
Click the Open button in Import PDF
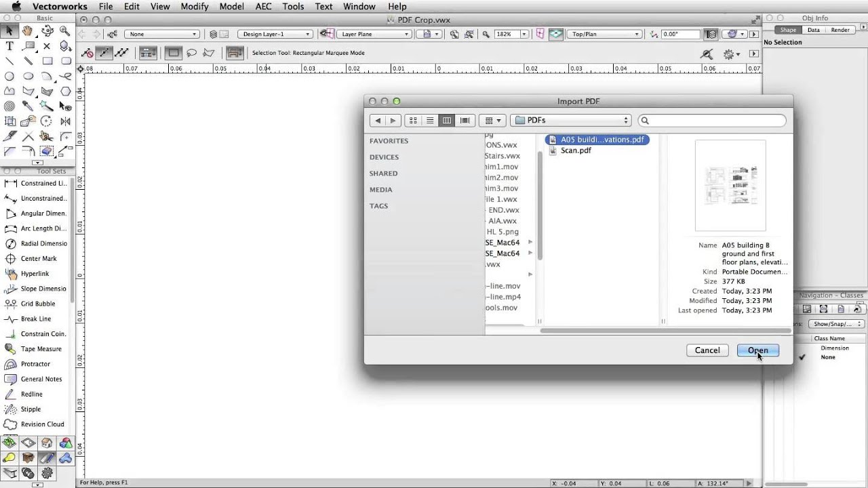(x=757, y=350)
